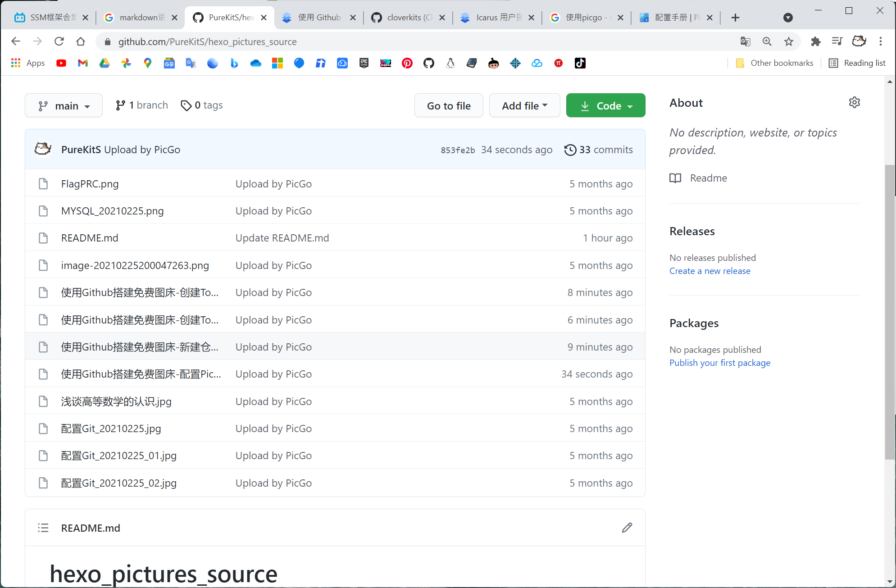Screen dimensions: 896x588
Task: Open README table of contents icon
Action: 43,528
